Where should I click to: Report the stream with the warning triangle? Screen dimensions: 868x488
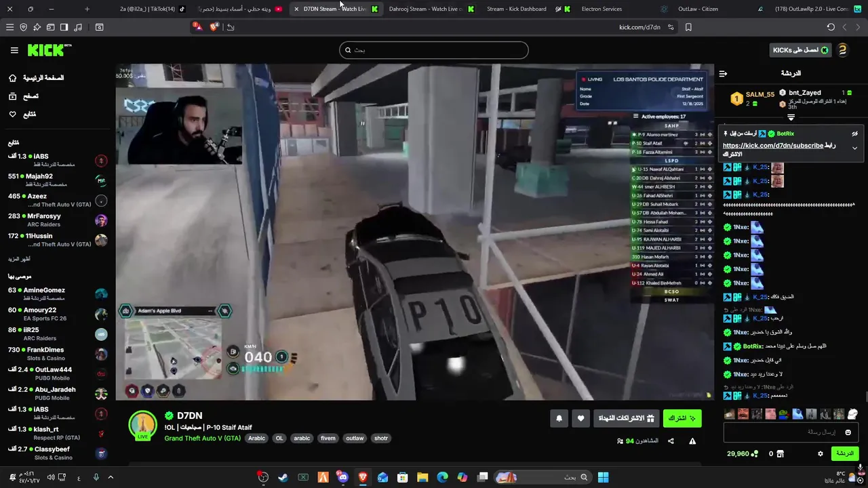pos(692,441)
